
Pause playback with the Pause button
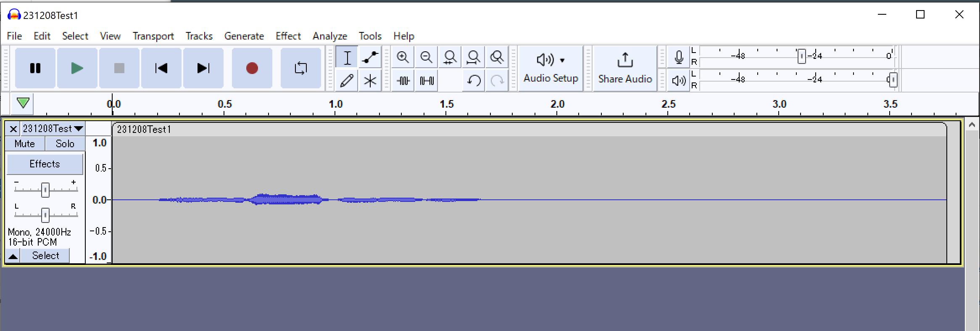35,68
